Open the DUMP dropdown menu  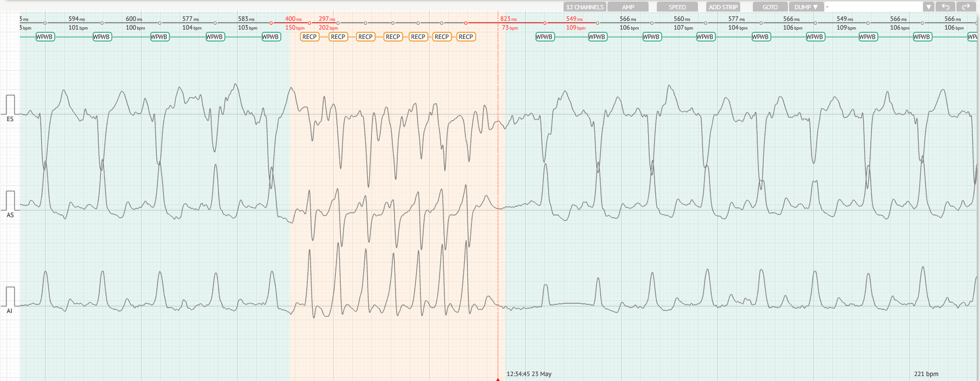pos(806,7)
